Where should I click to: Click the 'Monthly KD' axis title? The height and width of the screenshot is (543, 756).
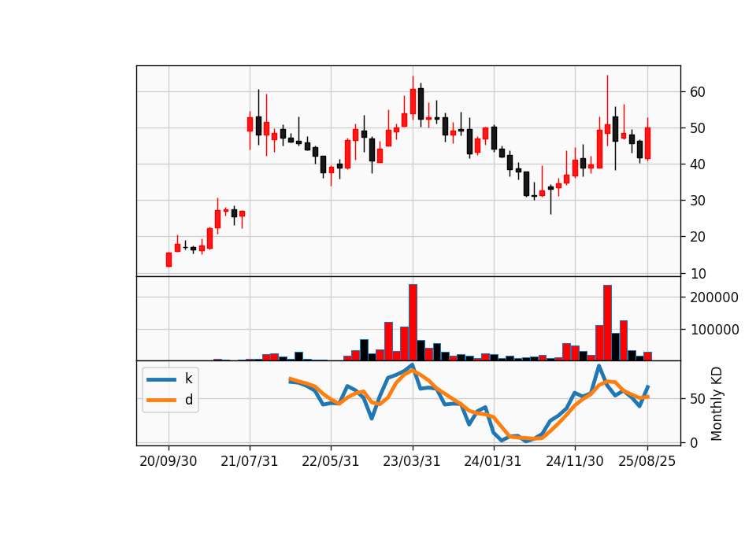click(x=717, y=404)
